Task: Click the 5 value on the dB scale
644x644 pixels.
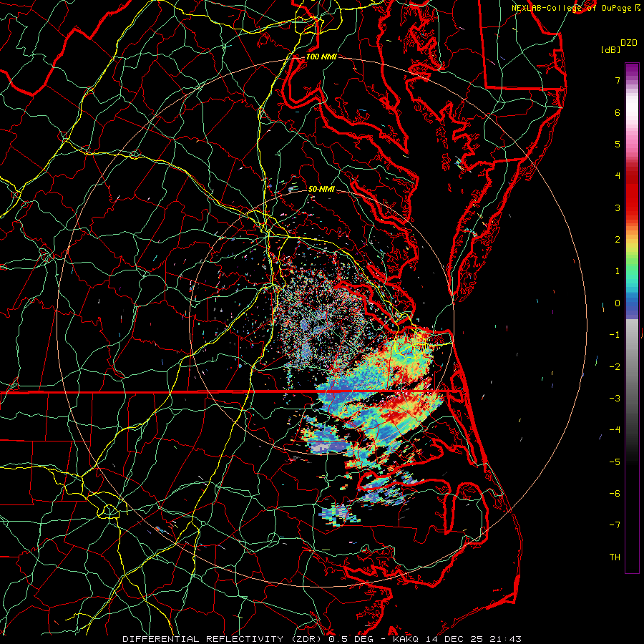Action: click(x=618, y=144)
